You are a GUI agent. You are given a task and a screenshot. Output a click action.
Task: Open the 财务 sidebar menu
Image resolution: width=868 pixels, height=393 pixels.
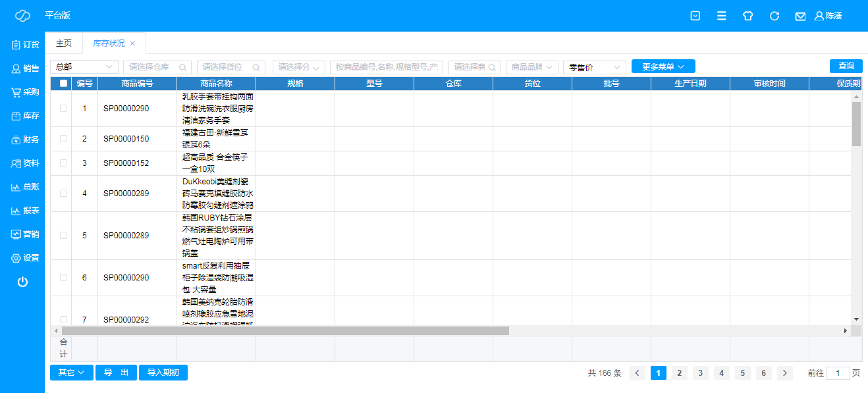pyautogui.click(x=25, y=140)
